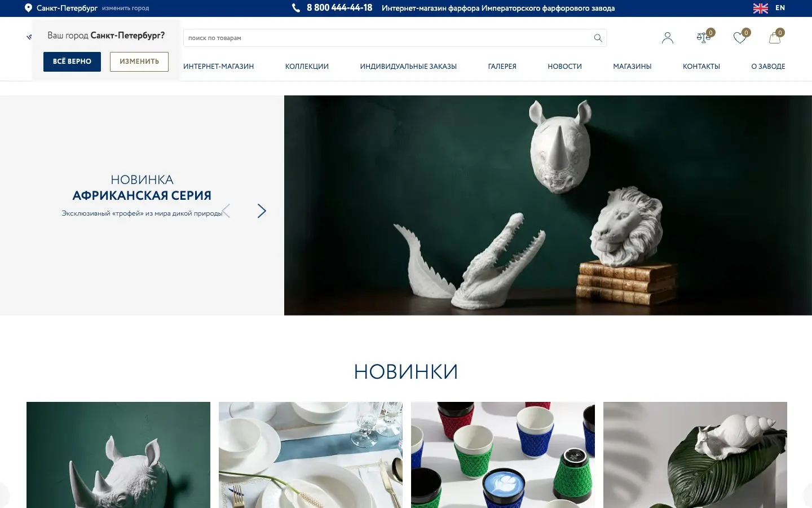Viewport: 812px width, 508px height.
Task: Confirm city with ВСЁ ВЕРНО button
Action: tap(72, 62)
